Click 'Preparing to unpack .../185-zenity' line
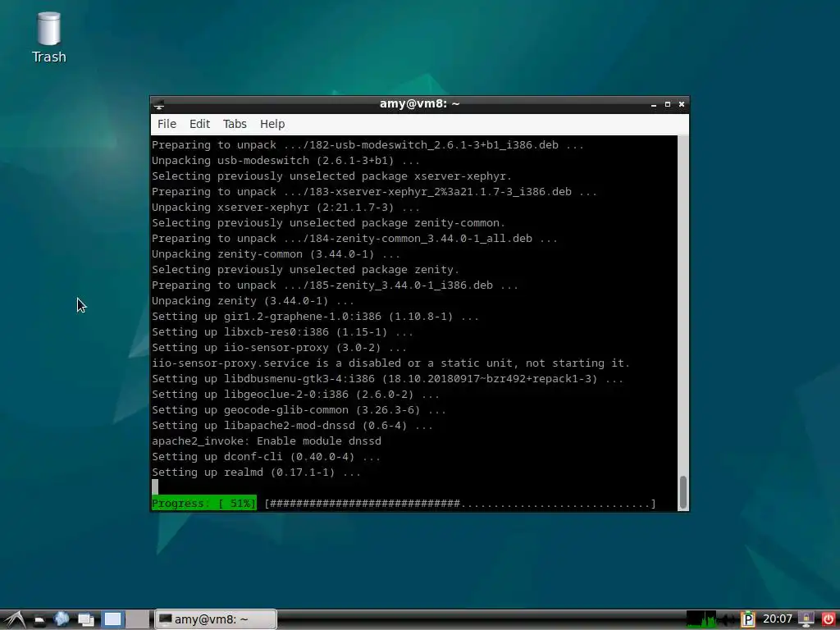 coord(335,285)
